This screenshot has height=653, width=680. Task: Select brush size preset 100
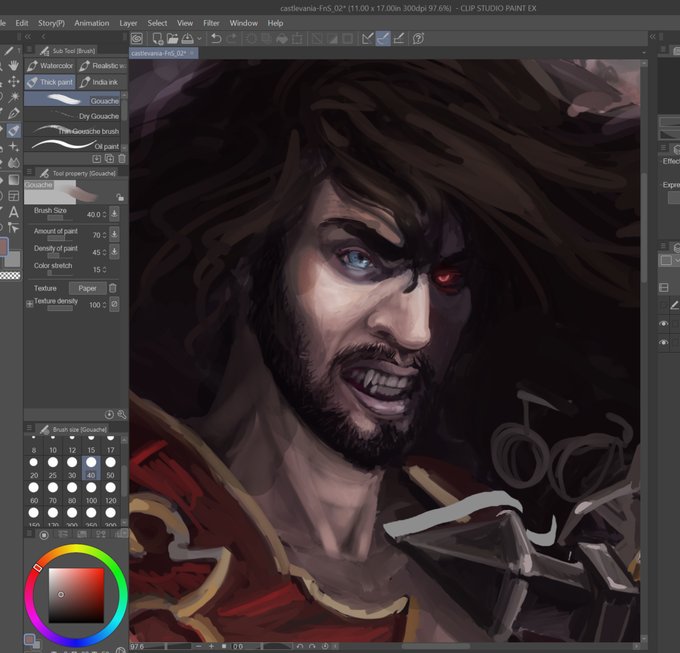click(x=91, y=493)
